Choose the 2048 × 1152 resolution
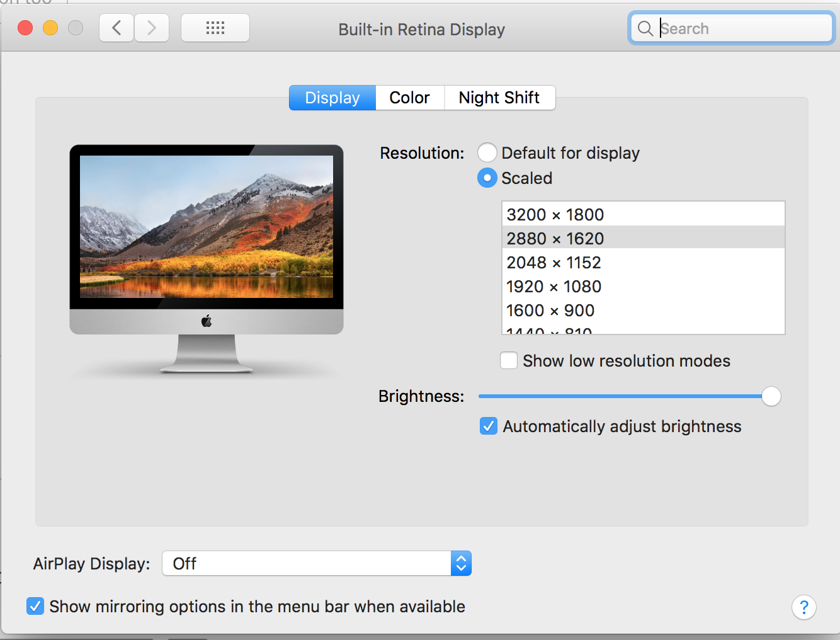Screen dimensions: 840x640 tap(644, 263)
